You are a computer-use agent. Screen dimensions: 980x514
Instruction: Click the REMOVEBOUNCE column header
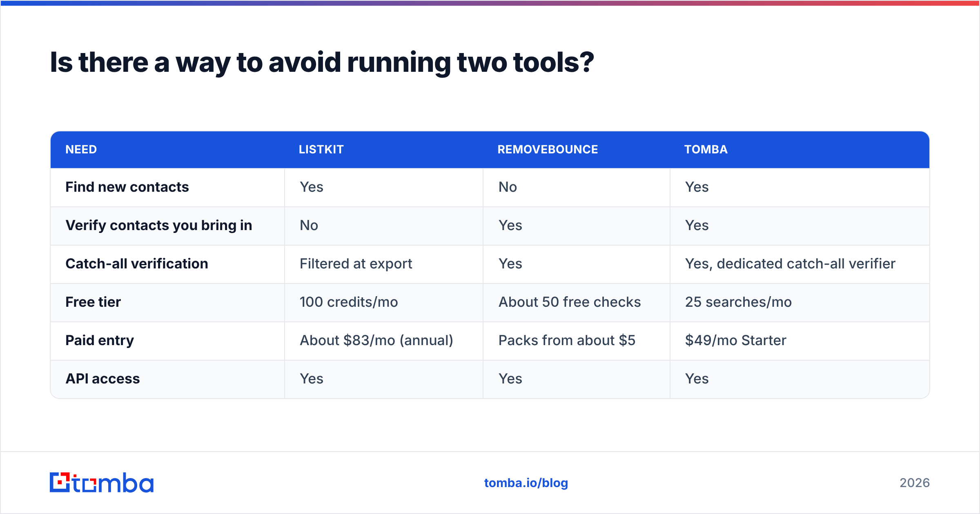(548, 149)
